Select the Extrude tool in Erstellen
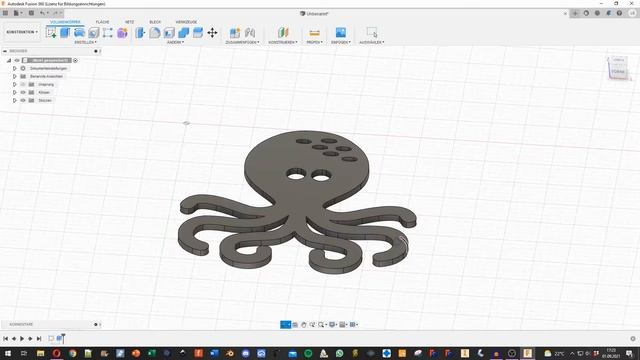Viewport: 640px width, 360px height. (65, 32)
